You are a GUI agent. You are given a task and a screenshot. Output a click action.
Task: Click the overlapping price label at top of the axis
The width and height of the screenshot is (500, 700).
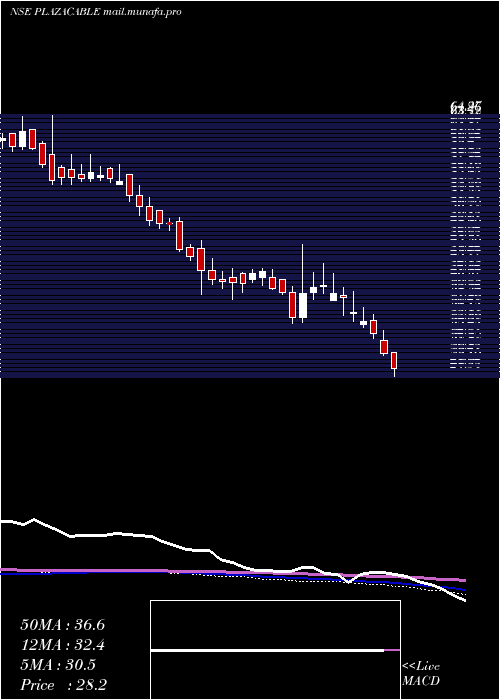pos(466,107)
